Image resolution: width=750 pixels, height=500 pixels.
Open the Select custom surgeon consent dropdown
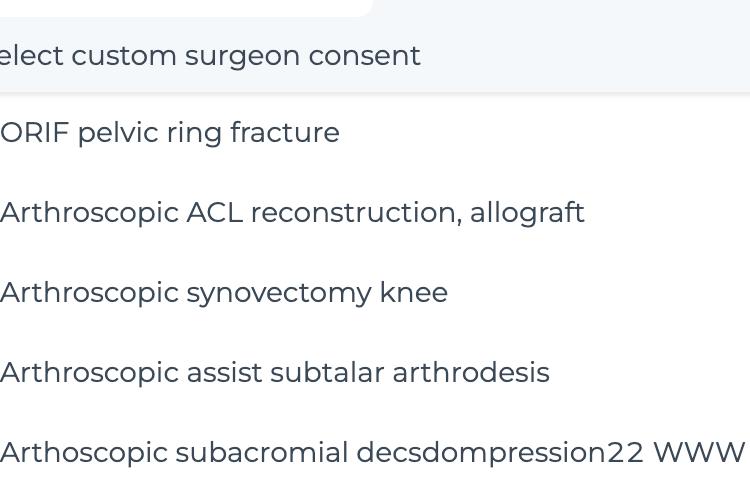click(x=375, y=56)
